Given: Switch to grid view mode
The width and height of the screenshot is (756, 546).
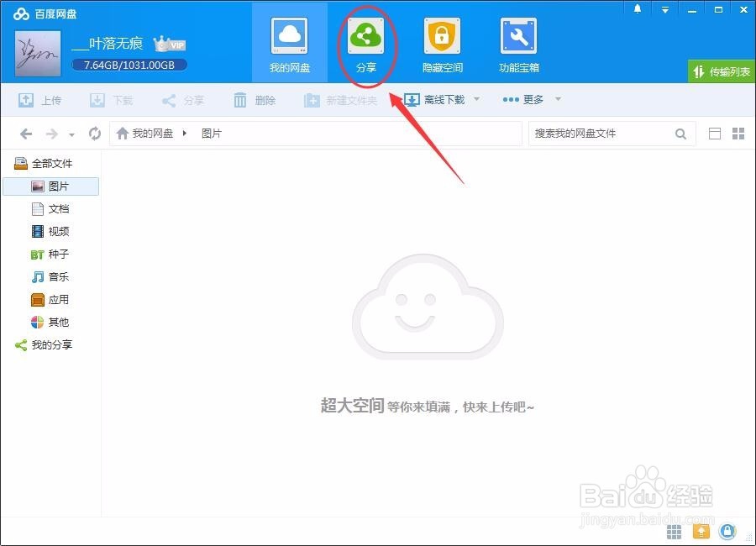Looking at the screenshot, I should coord(739,133).
